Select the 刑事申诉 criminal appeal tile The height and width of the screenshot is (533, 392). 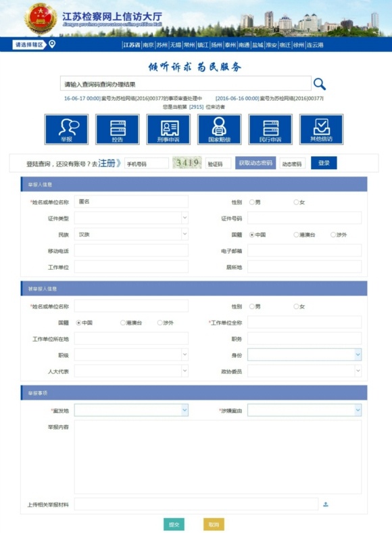click(168, 129)
